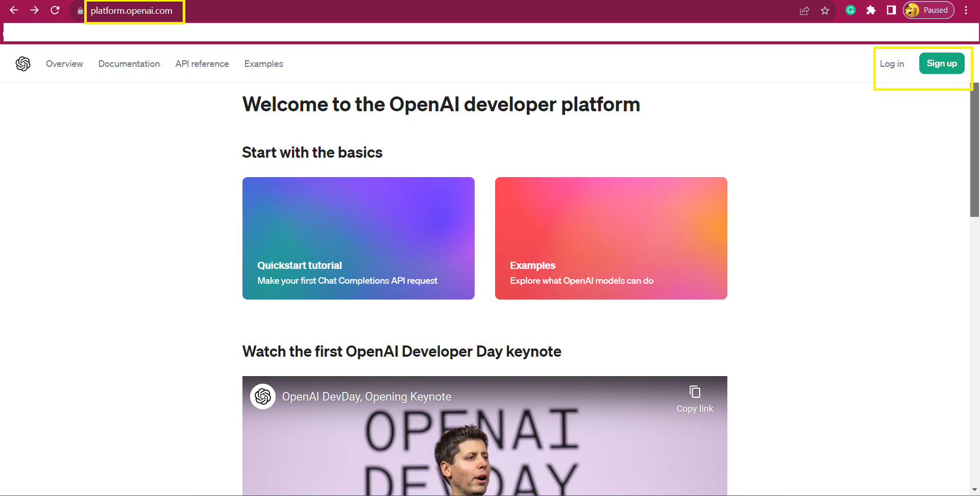Open the Paused profile avatar button
The height and width of the screenshot is (496, 980).
pos(928,10)
